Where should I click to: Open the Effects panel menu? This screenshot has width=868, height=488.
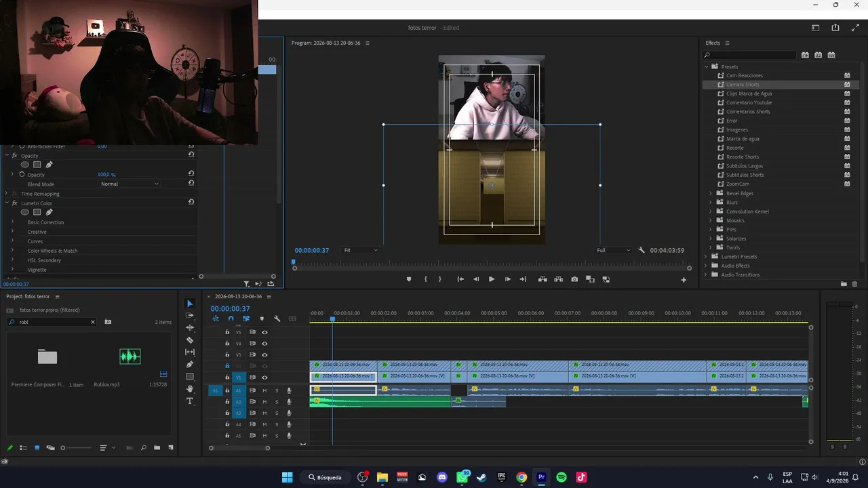pyautogui.click(x=727, y=43)
